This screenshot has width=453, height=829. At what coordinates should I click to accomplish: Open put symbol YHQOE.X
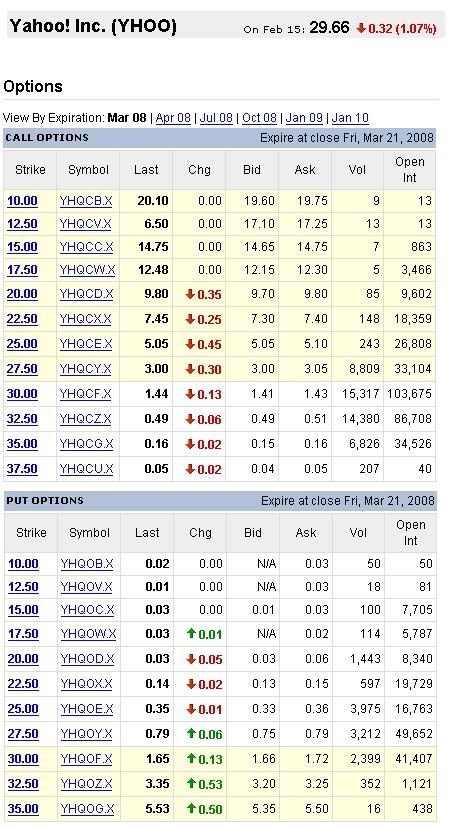pos(87,708)
